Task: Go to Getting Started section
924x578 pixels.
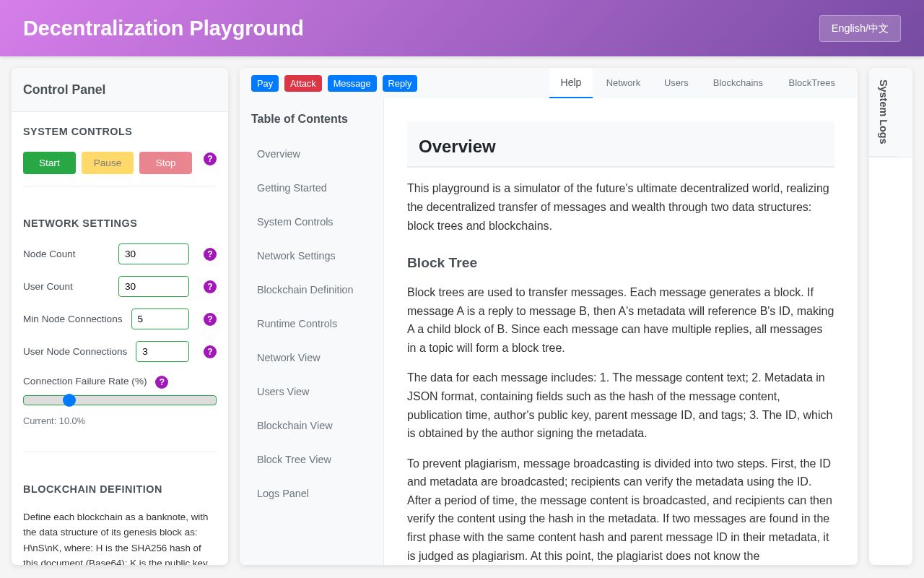Action: pyautogui.click(x=311, y=188)
